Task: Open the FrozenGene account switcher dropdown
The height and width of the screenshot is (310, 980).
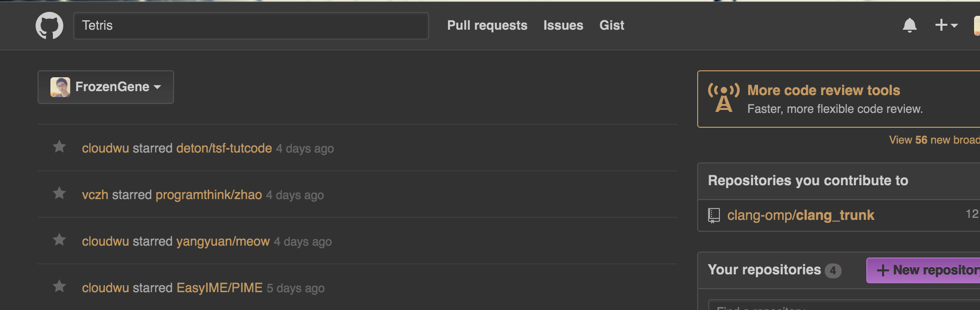Action: click(x=106, y=87)
